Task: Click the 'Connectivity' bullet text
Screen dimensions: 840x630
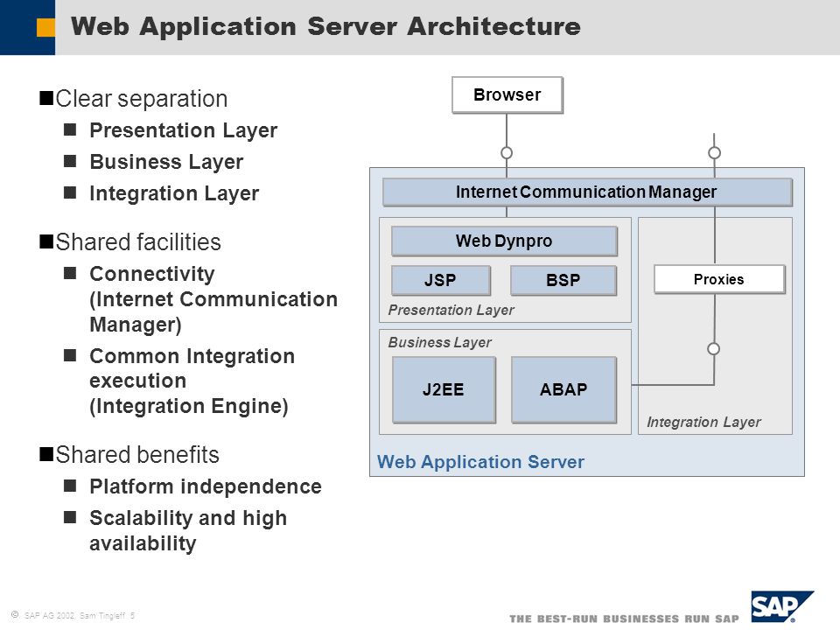Action: point(152,274)
